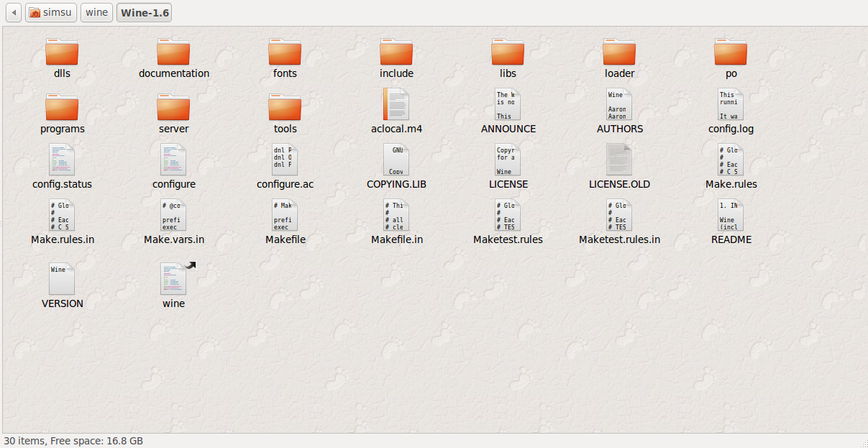Viewport: 868px width, 448px height.
Task: Select the Makefile file icon
Action: coord(285,215)
